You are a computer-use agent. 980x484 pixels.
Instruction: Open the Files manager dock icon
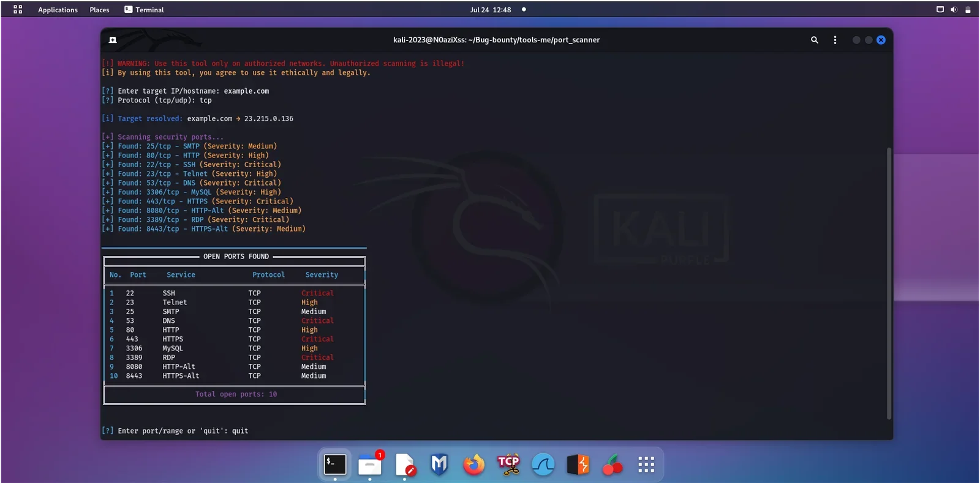tap(370, 464)
